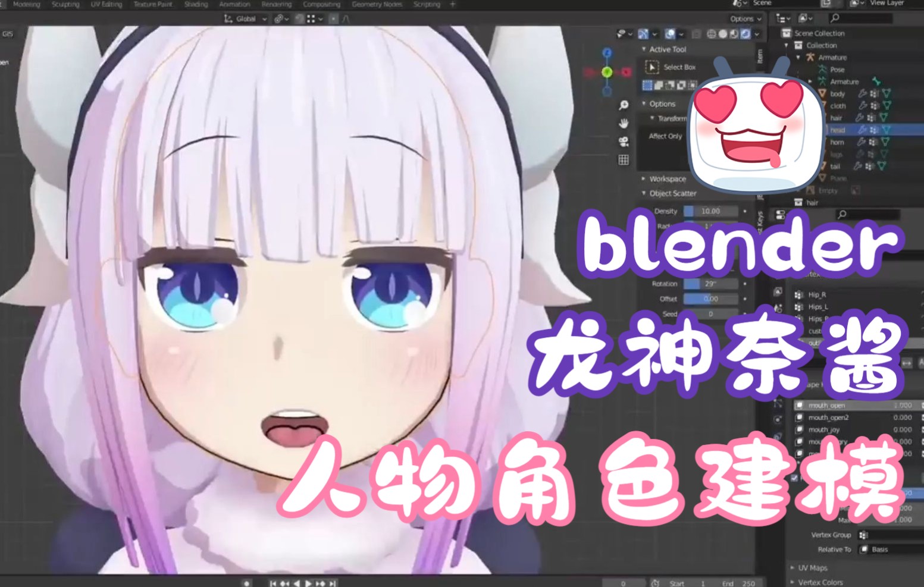The width and height of the screenshot is (924, 587).
Task: Click the Empty object icon in the outliner
Action: [x=810, y=191]
